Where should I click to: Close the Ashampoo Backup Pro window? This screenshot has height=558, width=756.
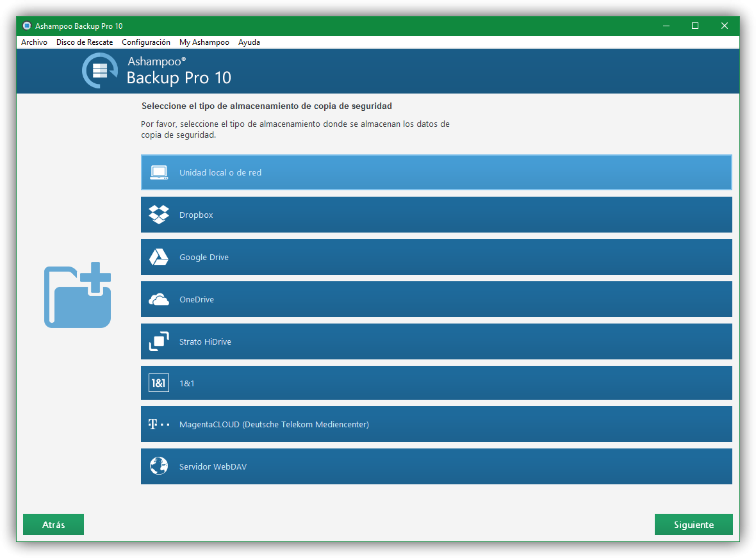click(724, 26)
